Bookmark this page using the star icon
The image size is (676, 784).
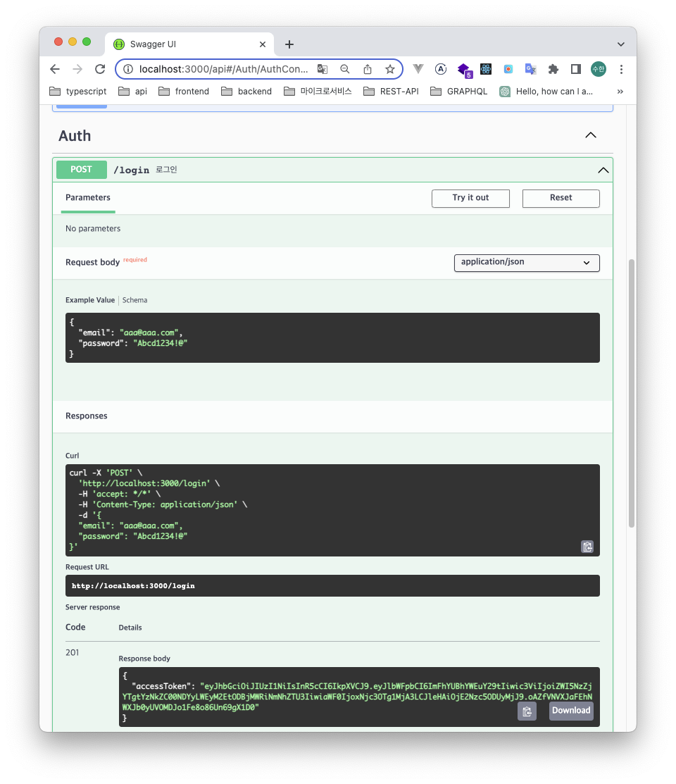(x=389, y=69)
